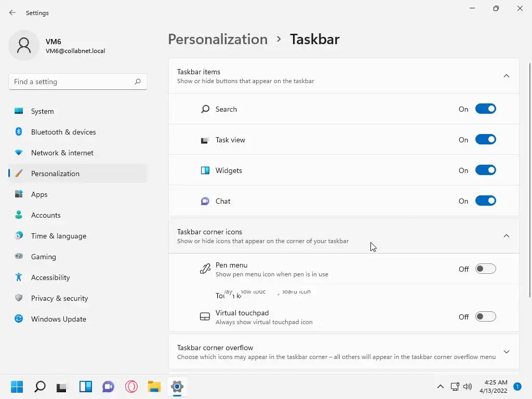The image size is (532, 399).
Task: Click the Search magnifier icon in Taskbar items
Action: (x=205, y=109)
